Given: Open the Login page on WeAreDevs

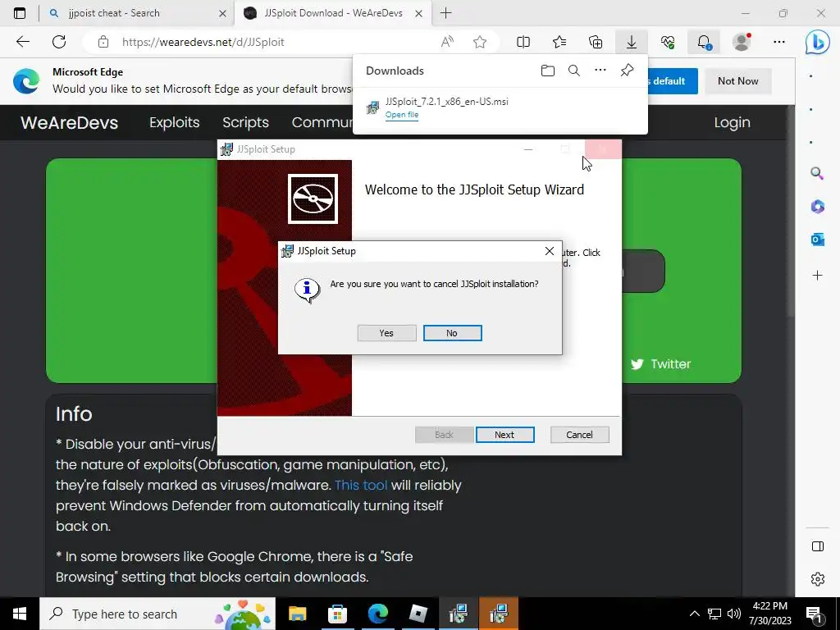Looking at the screenshot, I should tap(732, 122).
